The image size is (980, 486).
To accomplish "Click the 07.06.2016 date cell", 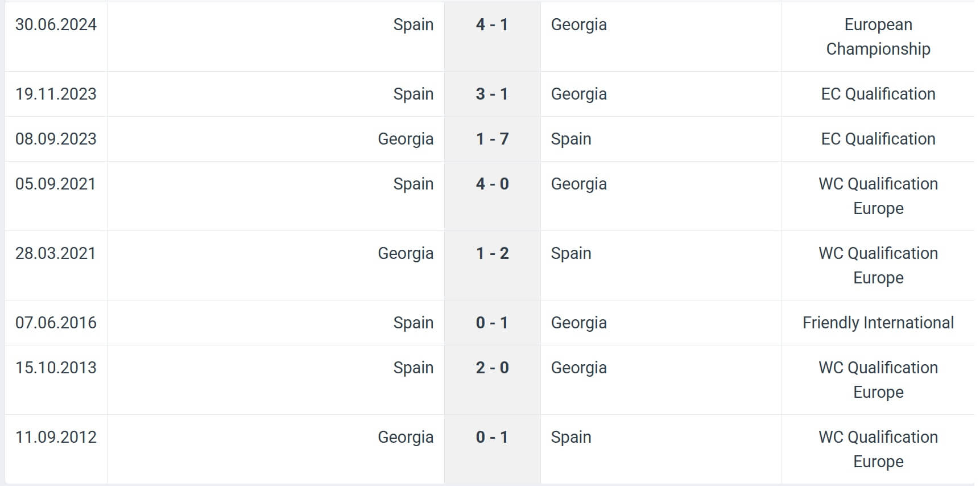I will (x=56, y=323).
